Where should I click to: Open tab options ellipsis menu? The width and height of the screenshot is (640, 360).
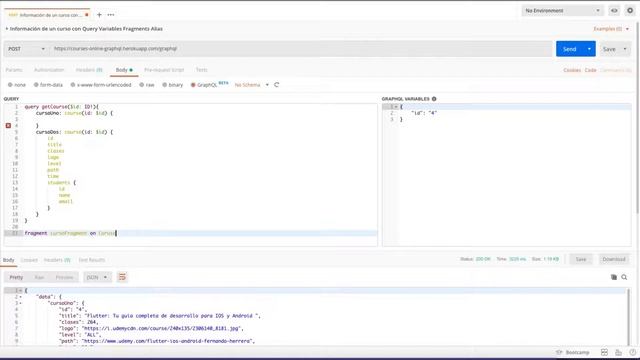click(111, 15)
